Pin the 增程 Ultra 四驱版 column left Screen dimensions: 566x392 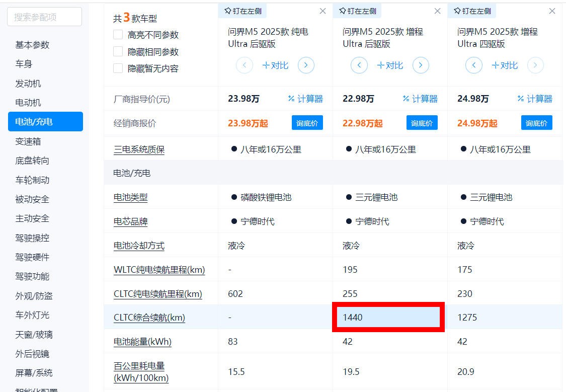[x=472, y=11]
